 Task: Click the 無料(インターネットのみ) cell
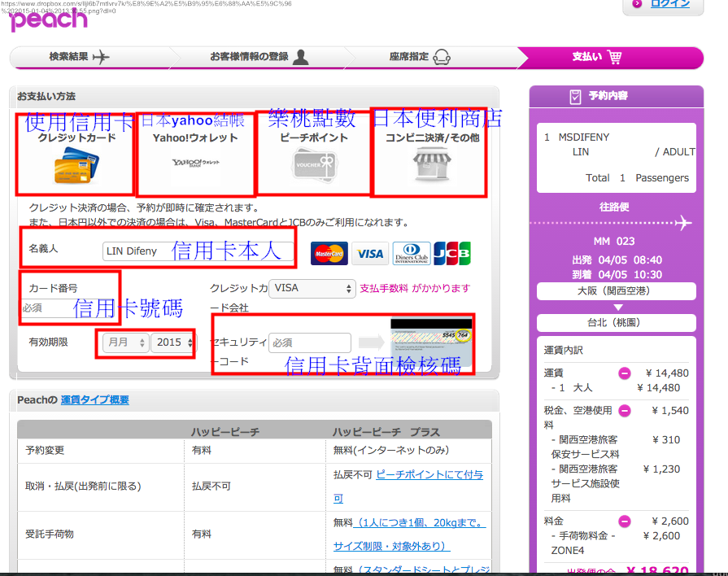[391, 451]
